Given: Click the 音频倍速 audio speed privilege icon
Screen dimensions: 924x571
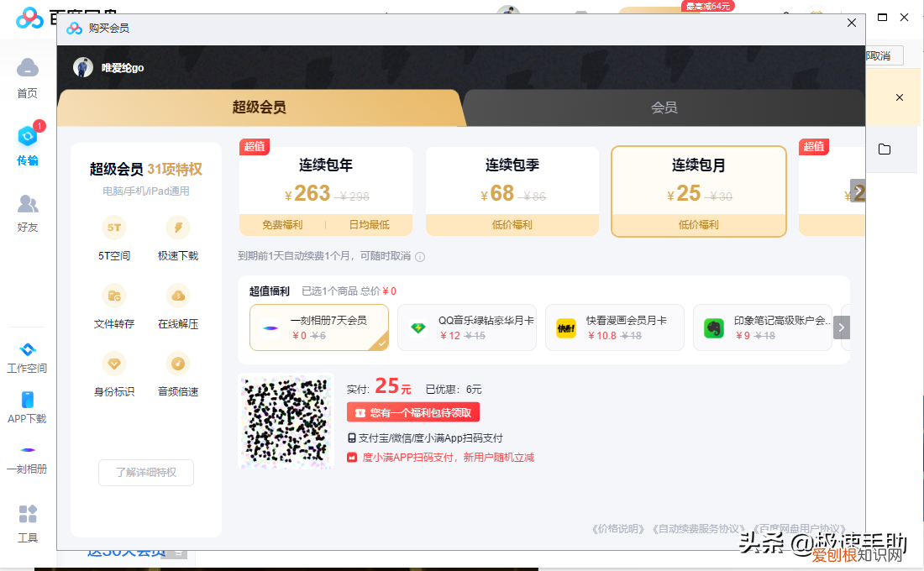Looking at the screenshot, I should 177,364.
